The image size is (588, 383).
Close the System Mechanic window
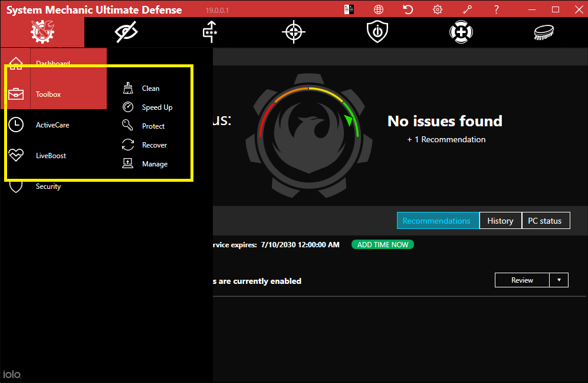pos(579,9)
